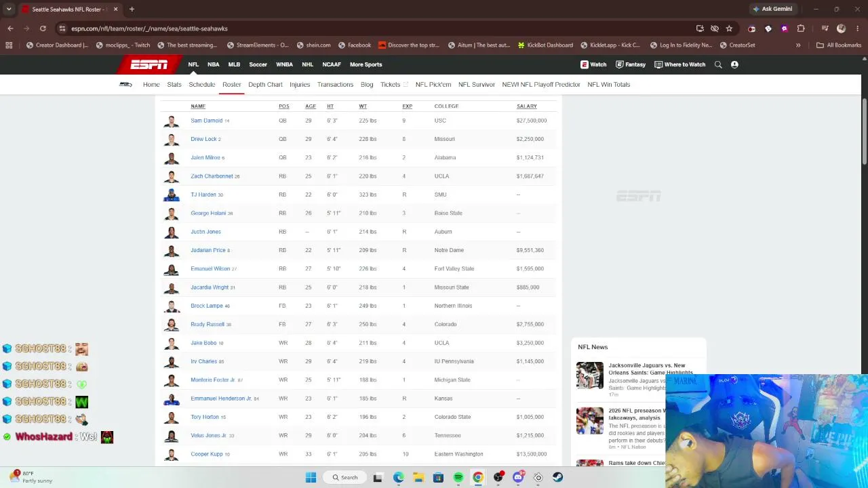868x488 pixels.
Task: Open the Chrome extensions puzzle icon
Action: tap(801, 28)
